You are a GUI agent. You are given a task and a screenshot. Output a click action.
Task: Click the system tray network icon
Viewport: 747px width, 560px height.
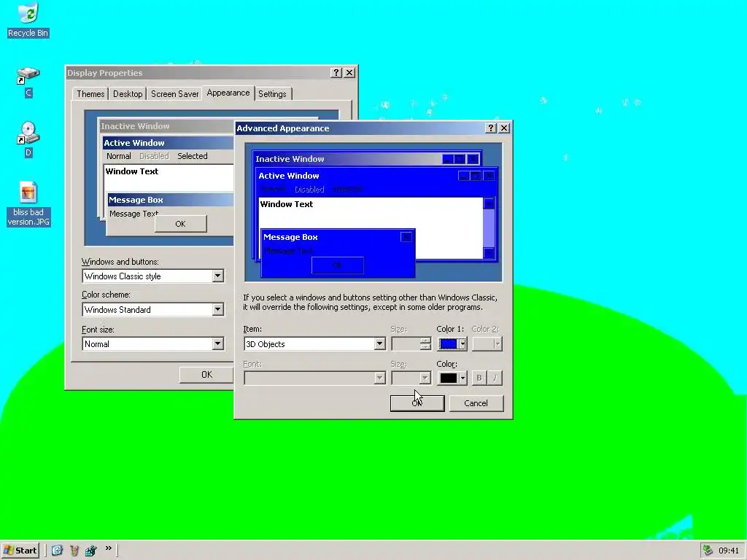click(708, 551)
